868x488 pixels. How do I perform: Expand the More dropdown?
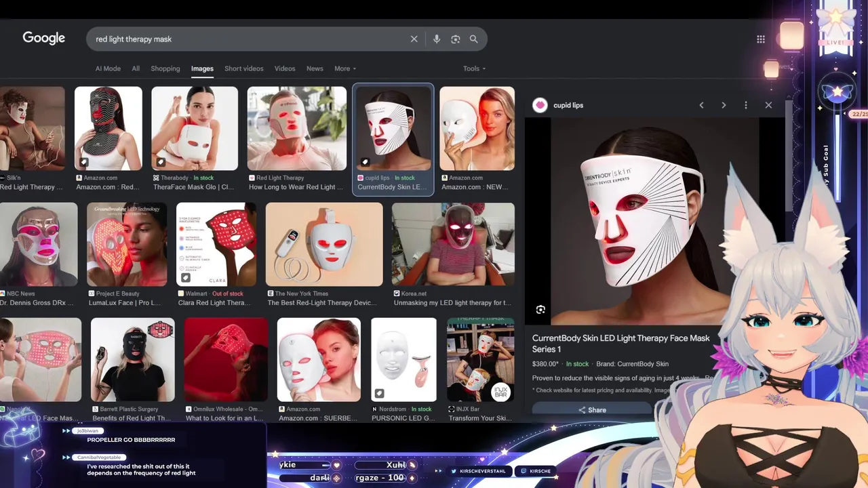tap(345, 68)
